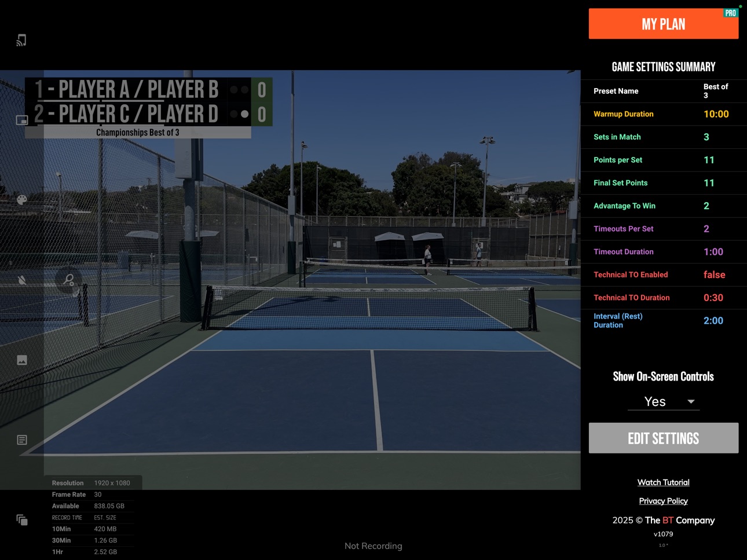Tap team 1 server indicator dots
Image resolution: width=747 pixels, height=560 pixels.
pos(239,90)
